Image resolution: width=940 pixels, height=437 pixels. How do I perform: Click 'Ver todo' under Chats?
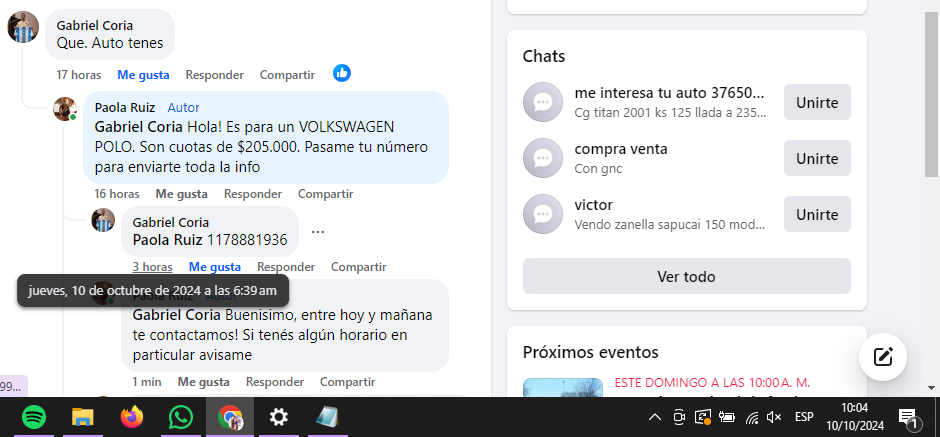[686, 276]
